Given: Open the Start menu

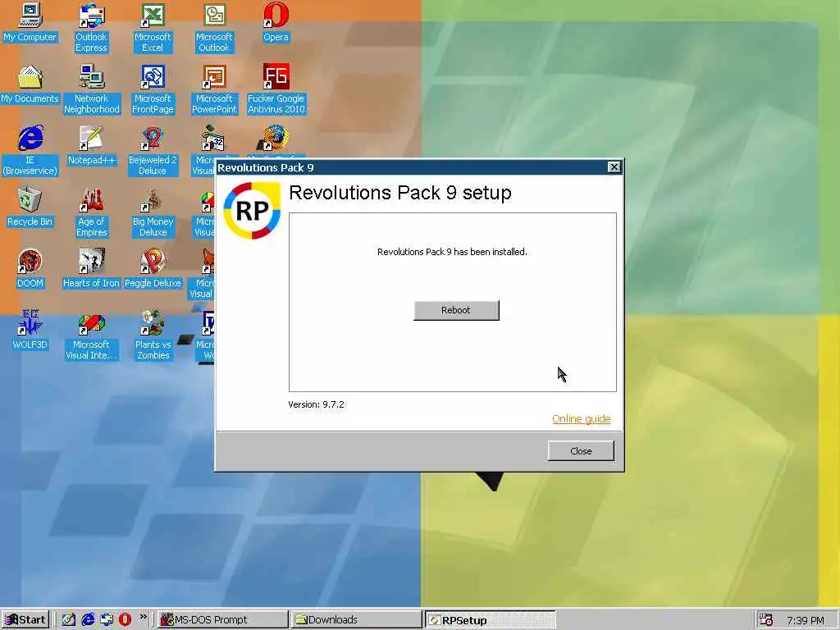Looking at the screenshot, I should (25, 620).
